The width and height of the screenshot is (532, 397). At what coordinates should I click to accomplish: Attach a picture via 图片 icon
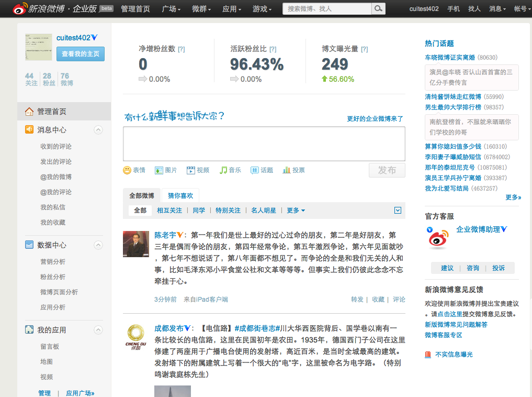click(x=159, y=170)
